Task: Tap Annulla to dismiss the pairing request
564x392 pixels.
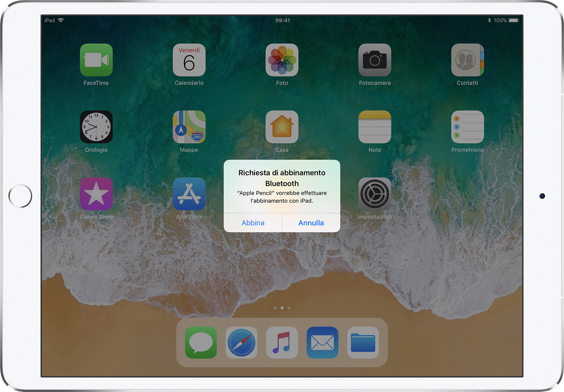Action: point(311,223)
